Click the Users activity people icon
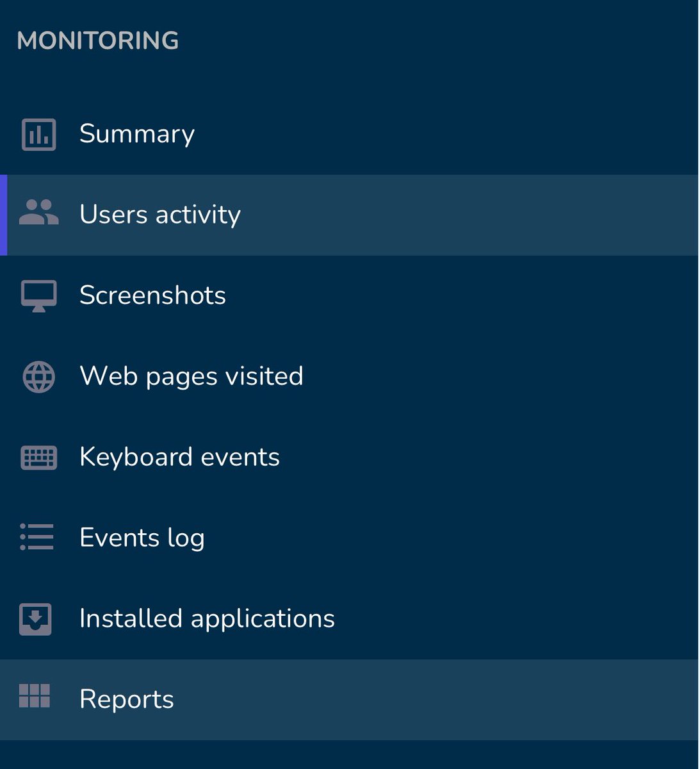 click(39, 212)
